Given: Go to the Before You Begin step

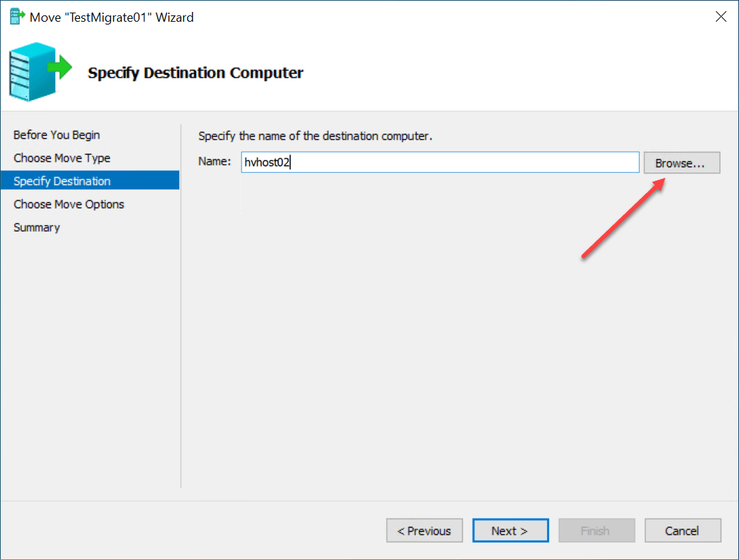Looking at the screenshot, I should coord(57,134).
